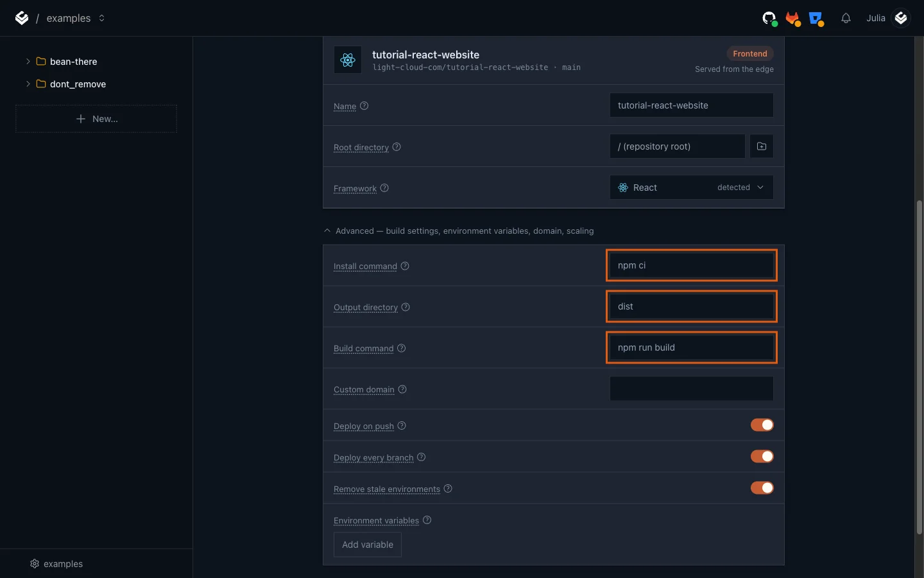Toggle Remove stale environments switch
The image size is (924, 578).
[762, 488]
